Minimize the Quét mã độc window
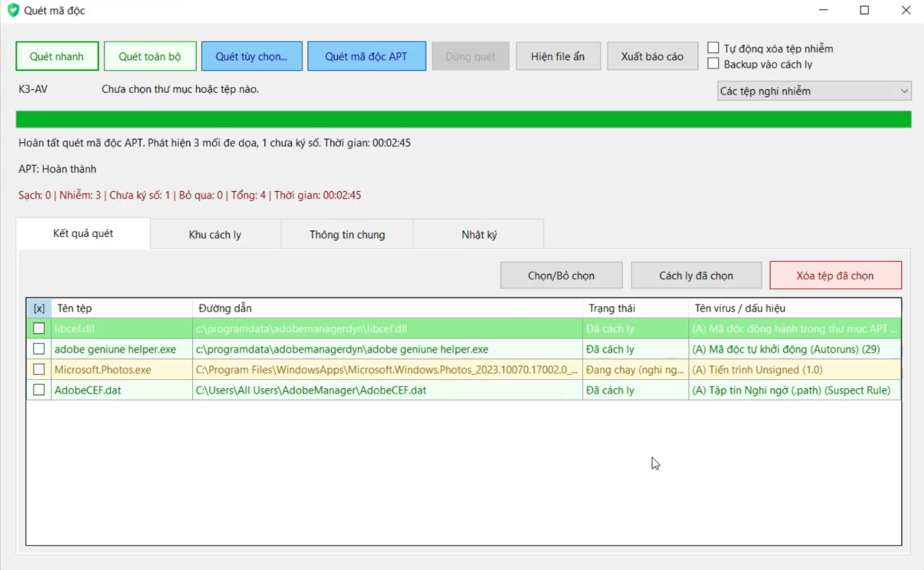 (x=824, y=10)
